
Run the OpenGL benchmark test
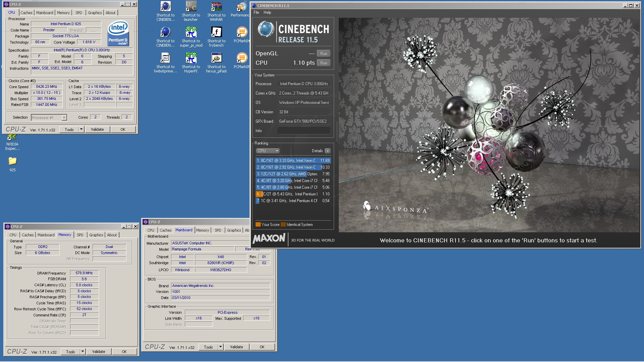click(x=324, y=54)
